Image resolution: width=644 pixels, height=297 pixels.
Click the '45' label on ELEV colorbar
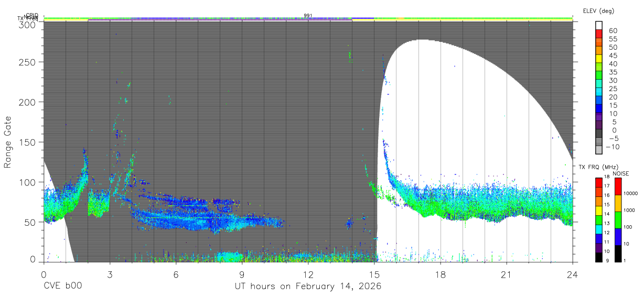[x=614, y=56]
